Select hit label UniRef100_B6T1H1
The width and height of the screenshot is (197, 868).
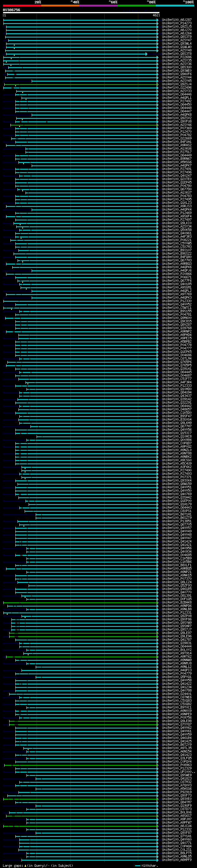(x=177, y=514)
